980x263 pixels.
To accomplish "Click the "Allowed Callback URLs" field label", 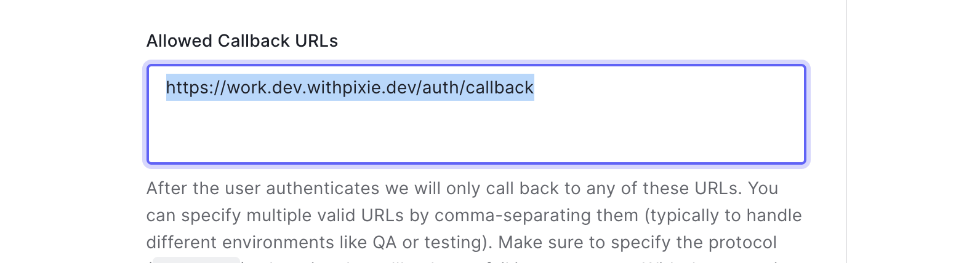I will (x=242, y=41).
